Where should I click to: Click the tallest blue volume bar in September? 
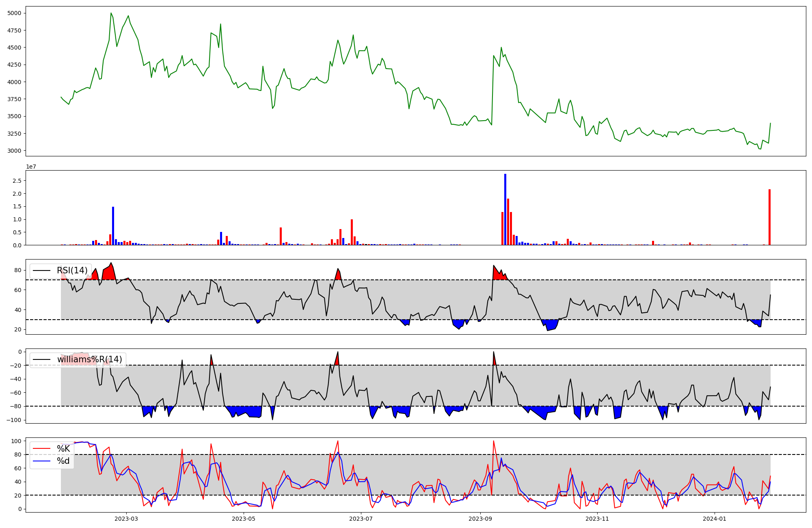505,209
